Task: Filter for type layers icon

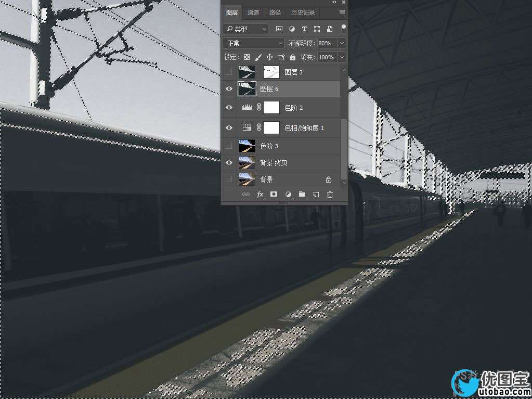Action: [304, 29]
